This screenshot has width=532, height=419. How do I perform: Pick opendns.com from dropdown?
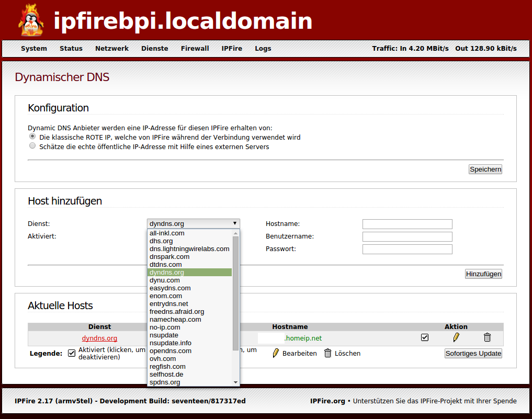pos(190,351)
